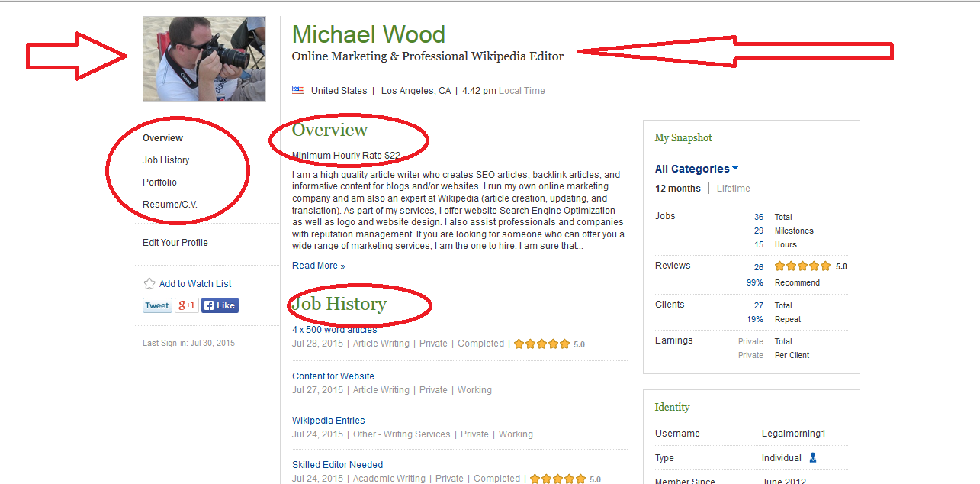The image size is (980, 484).
Task: Click Read More link under overview
Action: (318, 266)
